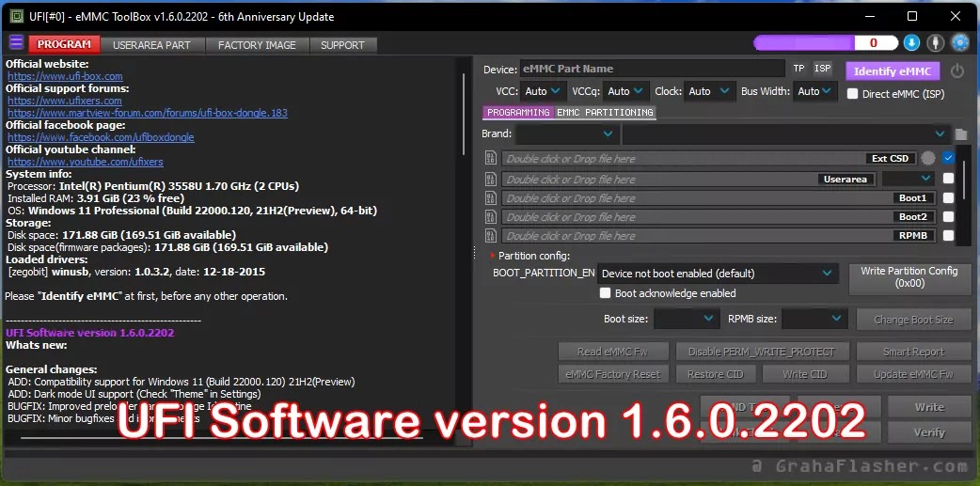The image size is (980, 486).
Task: Open the facebook ufiboxdongle link
Action: tap(101, 137)
